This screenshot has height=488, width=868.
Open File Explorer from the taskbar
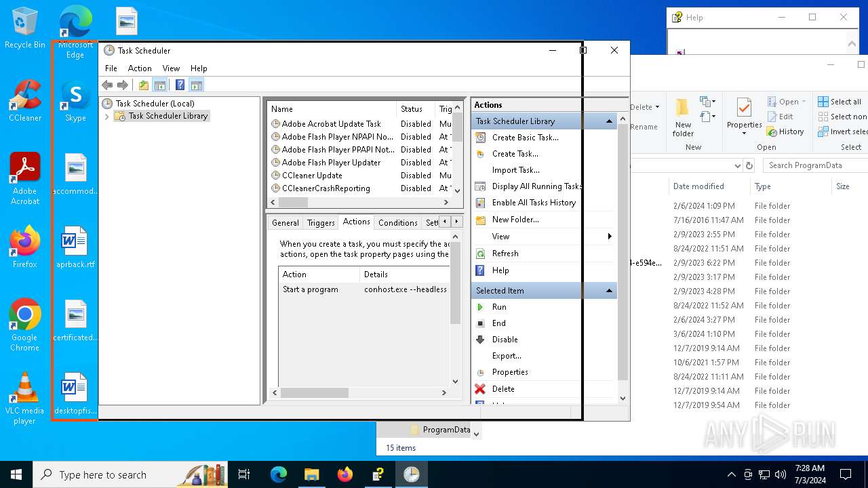click(311, 474)
